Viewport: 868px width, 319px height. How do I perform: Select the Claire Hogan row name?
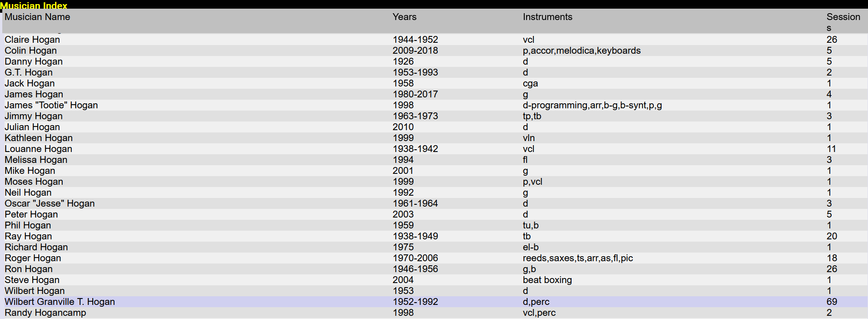click(x=32, y=40)
